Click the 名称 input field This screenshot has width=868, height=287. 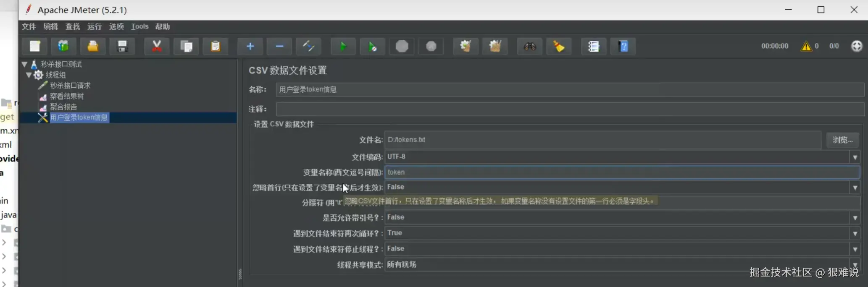point(570,89)
